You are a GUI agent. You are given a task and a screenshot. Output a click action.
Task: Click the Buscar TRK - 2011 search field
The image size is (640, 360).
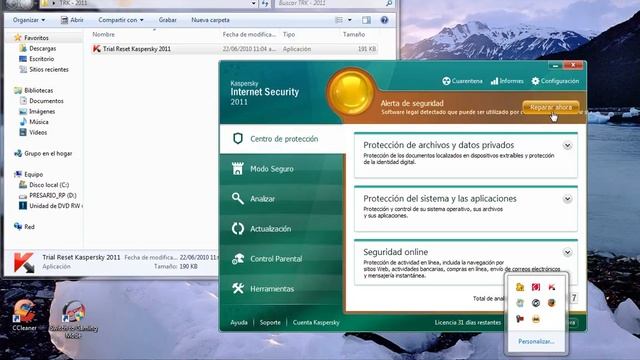pos(335,3)
